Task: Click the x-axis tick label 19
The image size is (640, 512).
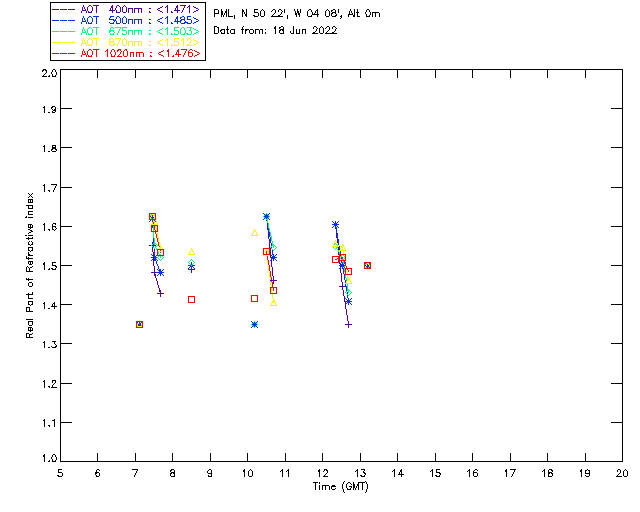Action: [585, 474]
